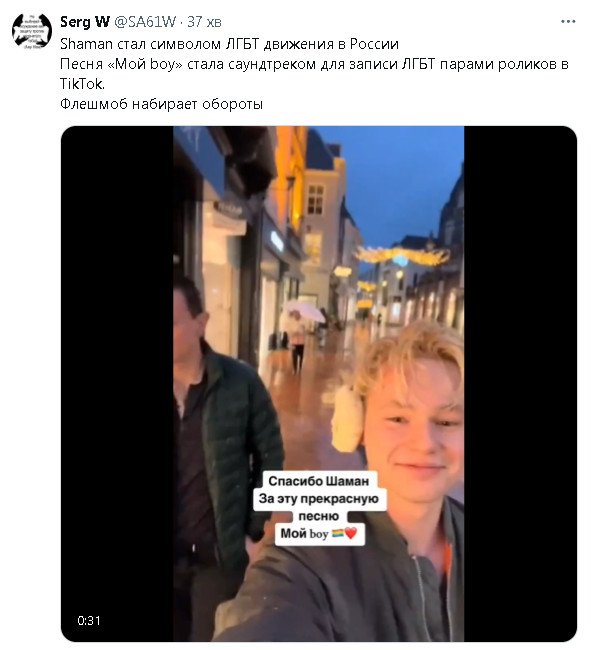This screenshot has width=591, height=650.
Task: Open the three-dot more options menu
Action: click(x=568, y=22)
